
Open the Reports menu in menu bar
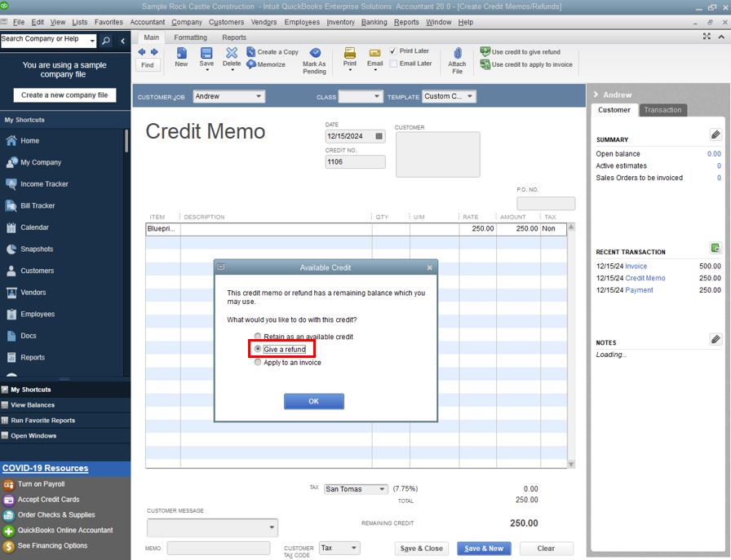tap(406, 22)
